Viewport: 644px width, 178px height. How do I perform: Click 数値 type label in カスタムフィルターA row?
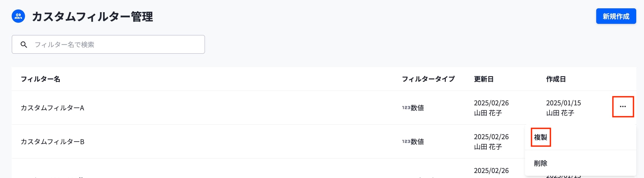pyautogui.click(x=417, y=108)
